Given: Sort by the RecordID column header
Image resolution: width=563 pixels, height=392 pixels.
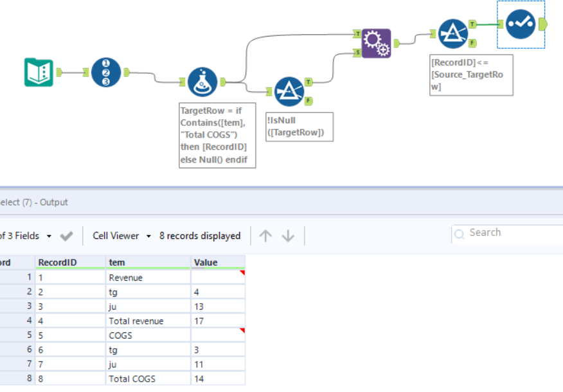Looking at the screenshot, I should click(x=58, y=262).
